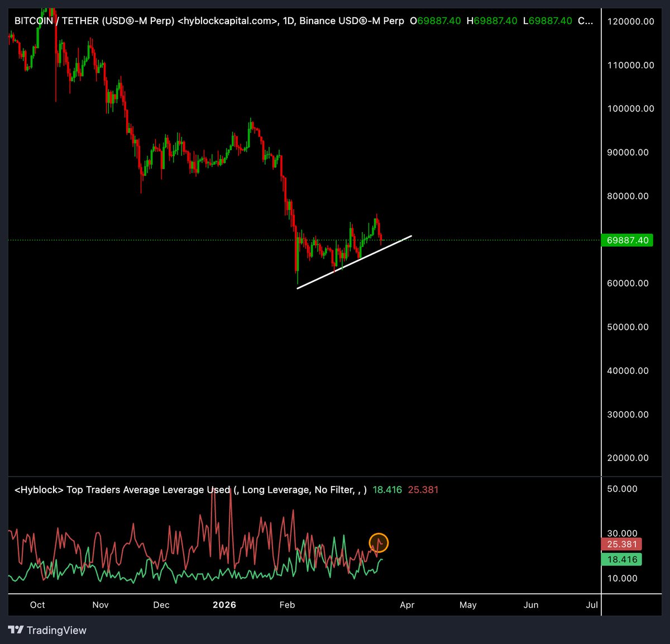Select the Hyblock Top Traders Average Leverage legend
The height and width of the screenshot is (644, 670).
[190, 490]
